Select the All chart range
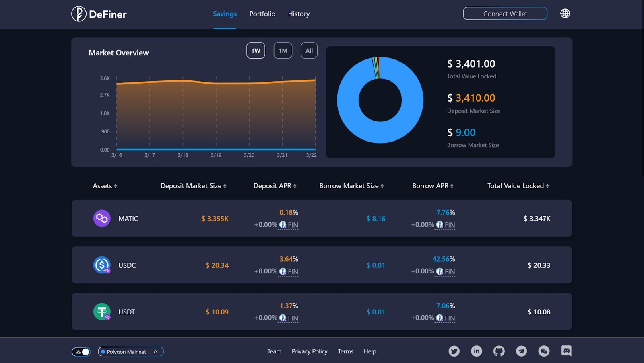Screen dimensions: 644x363 309,51
